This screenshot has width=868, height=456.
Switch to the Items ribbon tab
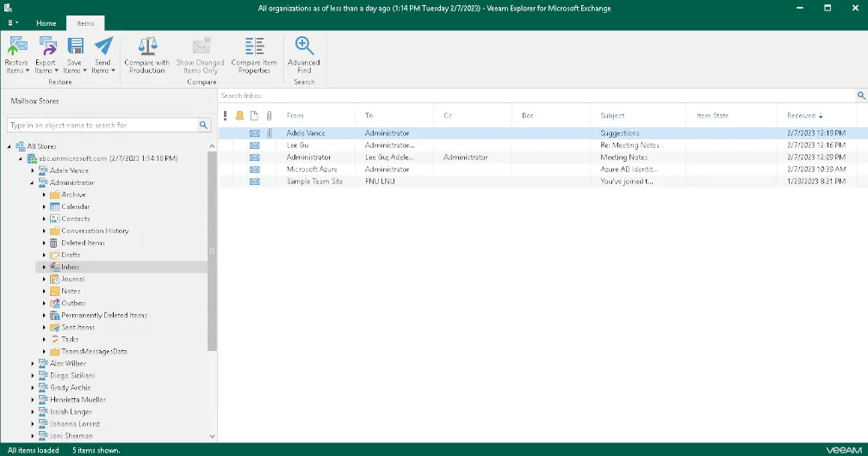(85, 23)
